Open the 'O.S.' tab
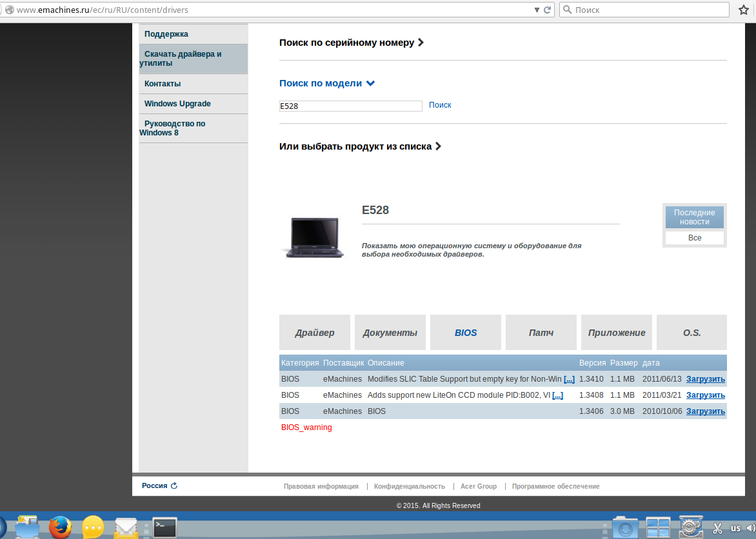 [x=692, y=332]
